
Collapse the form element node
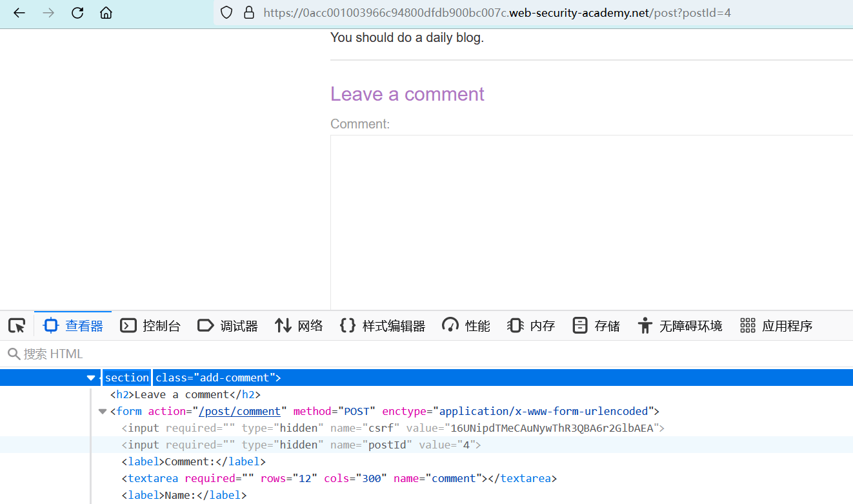click(x=102, y=411)
